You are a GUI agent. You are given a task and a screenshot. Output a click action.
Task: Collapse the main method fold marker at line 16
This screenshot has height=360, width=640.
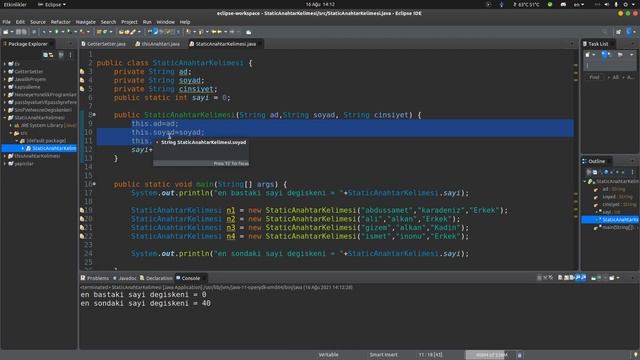pos(94,184)
